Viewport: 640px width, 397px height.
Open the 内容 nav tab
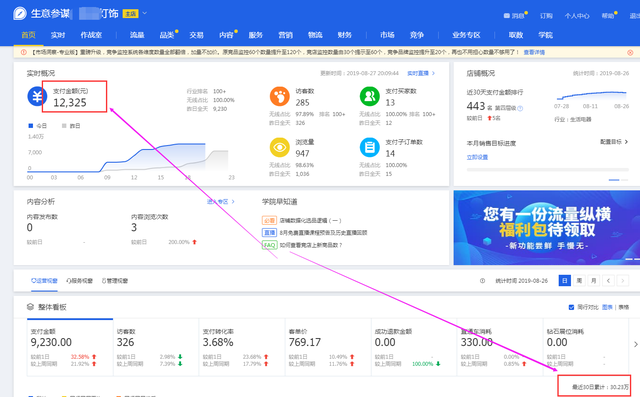point(226,35)
